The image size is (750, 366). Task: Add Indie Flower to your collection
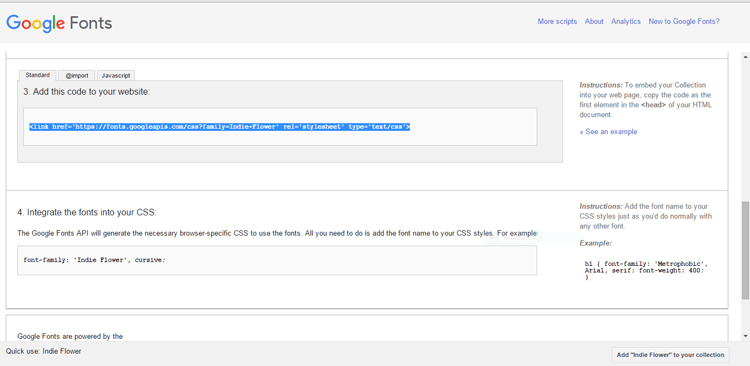[670, 355]
